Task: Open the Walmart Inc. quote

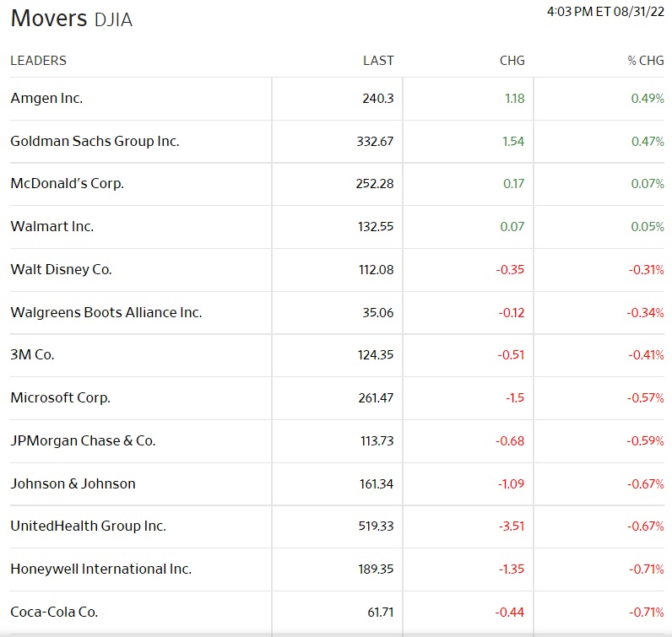Action: [x=51, y=226]
